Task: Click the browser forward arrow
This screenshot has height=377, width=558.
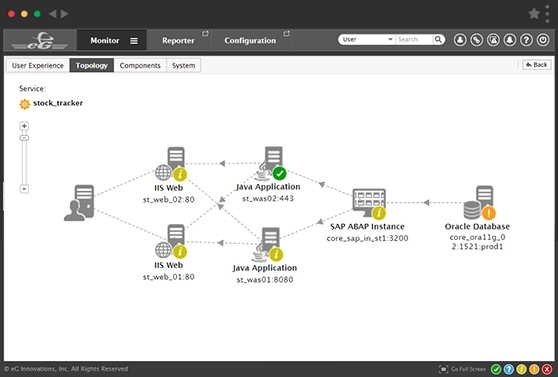Action: pyautogui.click(x=64, y=14)
